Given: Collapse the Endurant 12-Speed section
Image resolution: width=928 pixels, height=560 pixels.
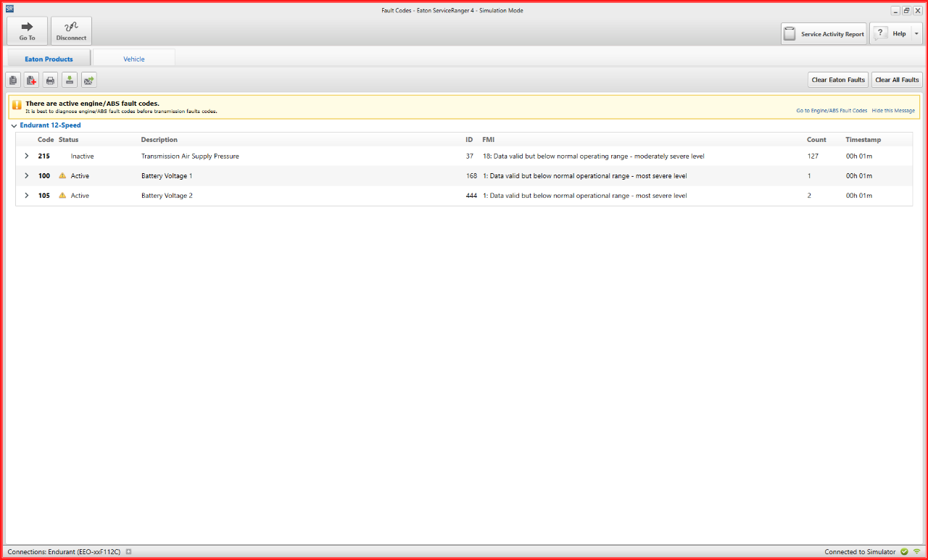Looking at the screenshot, I should (14, 126).
